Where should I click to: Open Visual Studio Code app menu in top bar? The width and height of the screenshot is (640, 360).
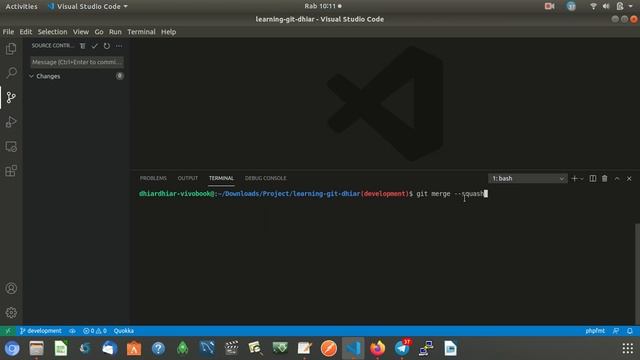87,6
